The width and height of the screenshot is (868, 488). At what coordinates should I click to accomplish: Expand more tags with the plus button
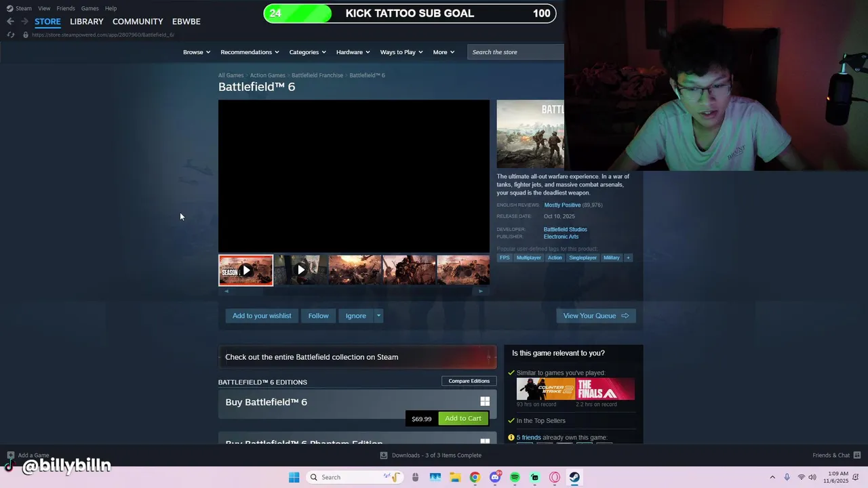point(628,258)
